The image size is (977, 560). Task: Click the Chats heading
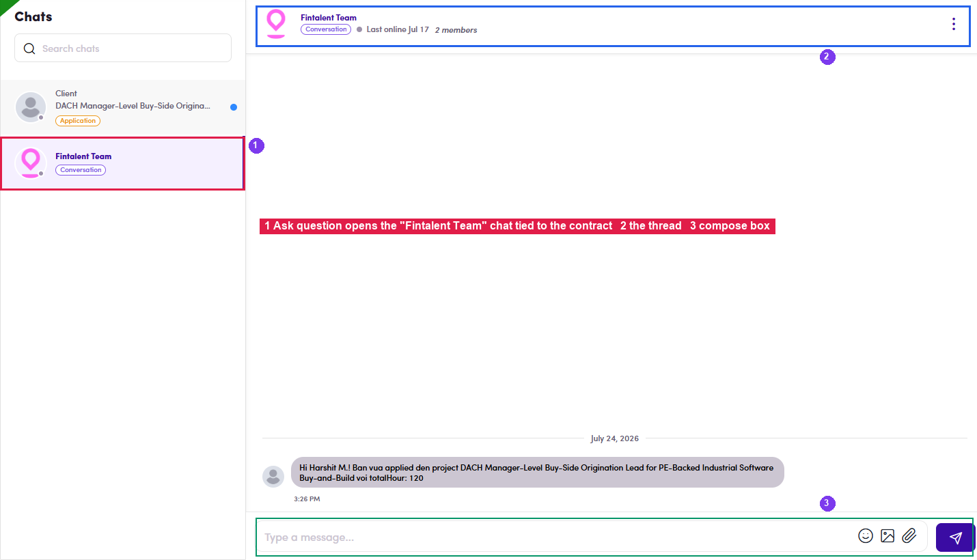33,16
